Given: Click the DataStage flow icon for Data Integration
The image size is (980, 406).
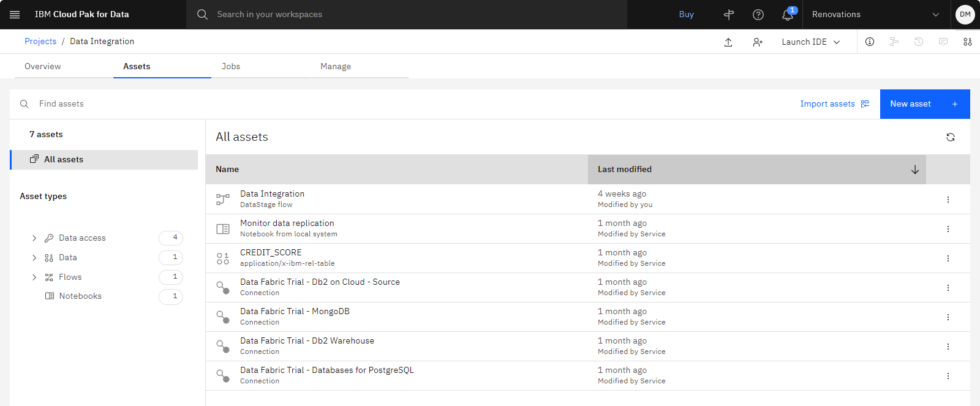Looking at the screenshot, I should pos(223,200).
